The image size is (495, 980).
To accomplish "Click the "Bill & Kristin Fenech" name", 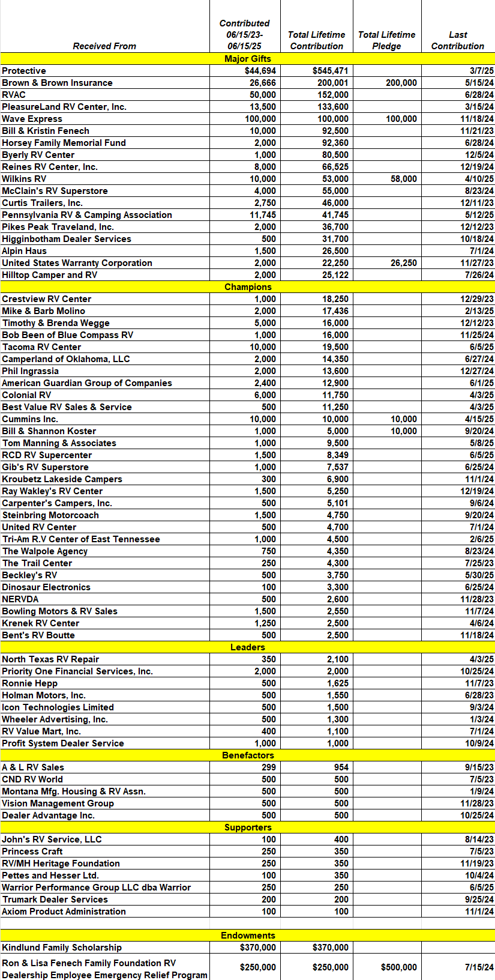I will [46, 131].
